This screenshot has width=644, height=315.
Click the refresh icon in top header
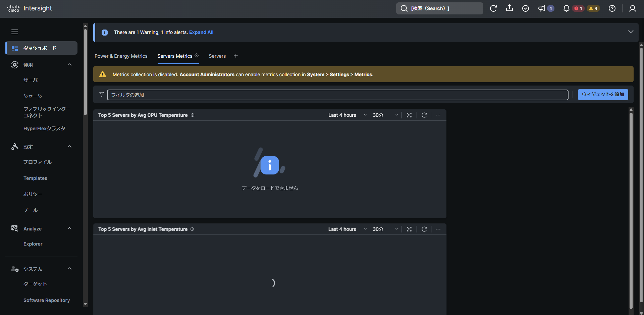[493, 8]
